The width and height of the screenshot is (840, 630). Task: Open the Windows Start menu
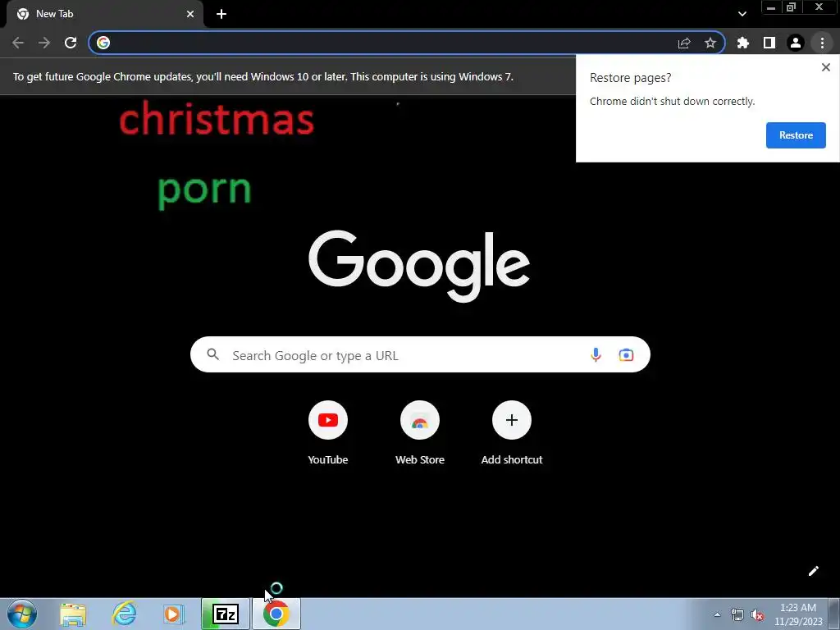point(22,614)
